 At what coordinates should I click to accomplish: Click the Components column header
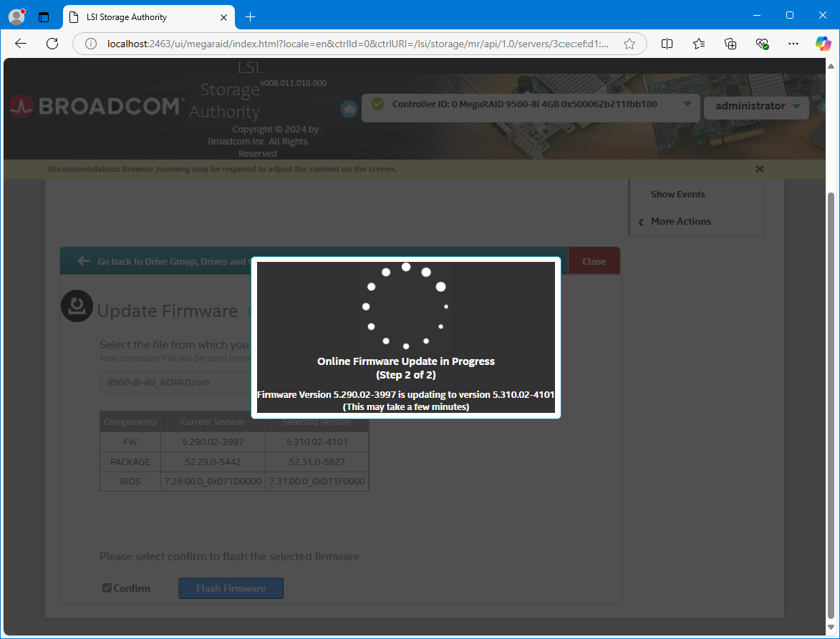point(130,421)
